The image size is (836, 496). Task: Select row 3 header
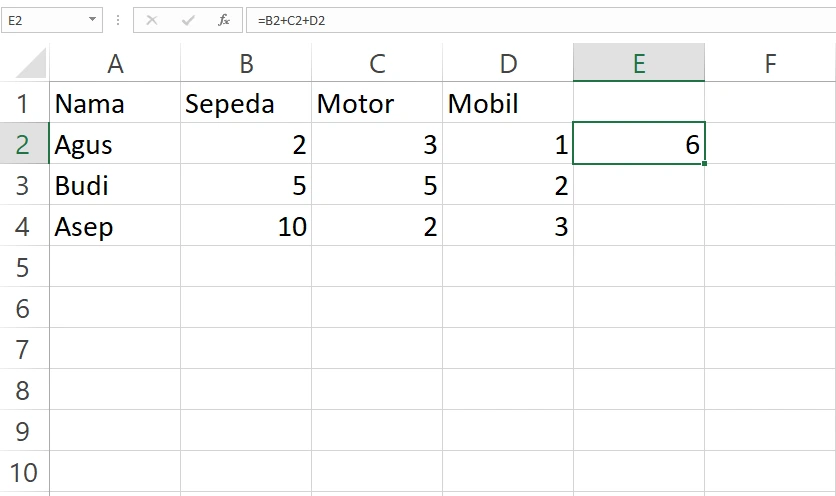[x=24, y=185]
